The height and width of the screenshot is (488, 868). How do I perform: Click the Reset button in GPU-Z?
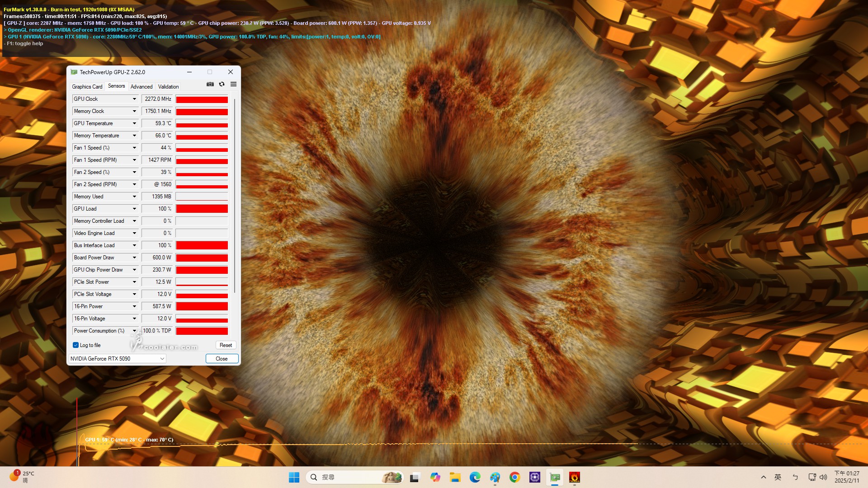coord(226,345)
